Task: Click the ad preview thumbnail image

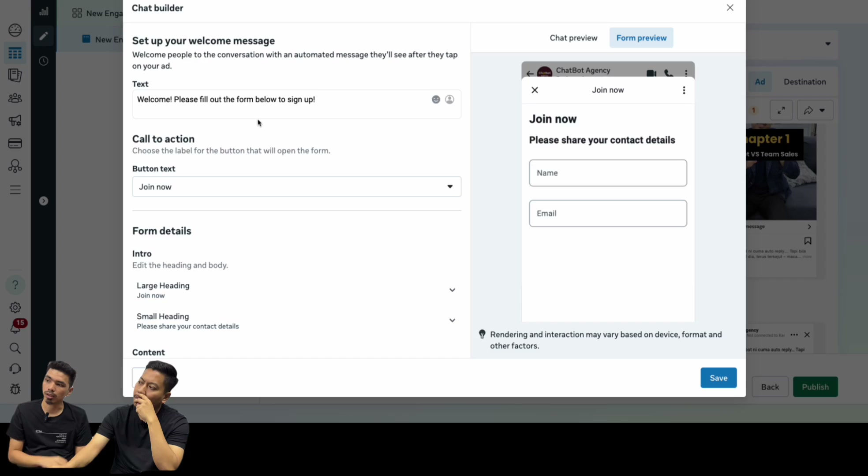Action: click(781, 172)
